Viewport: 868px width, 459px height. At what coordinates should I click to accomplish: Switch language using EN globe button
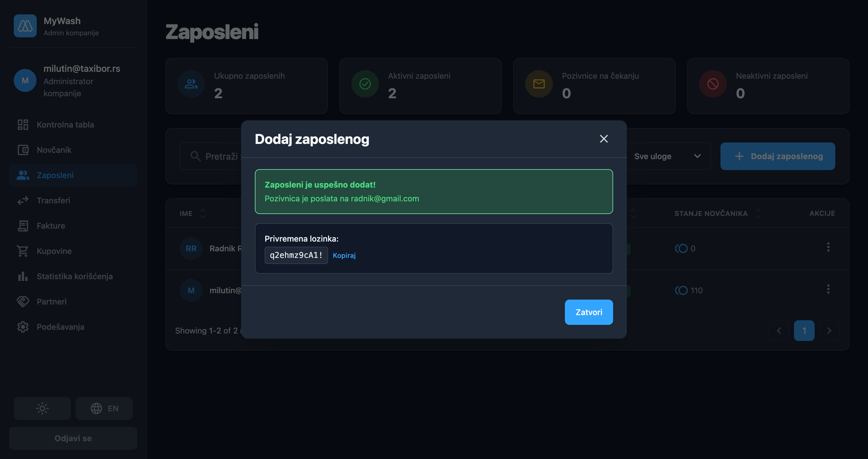(x=104, y=408)
